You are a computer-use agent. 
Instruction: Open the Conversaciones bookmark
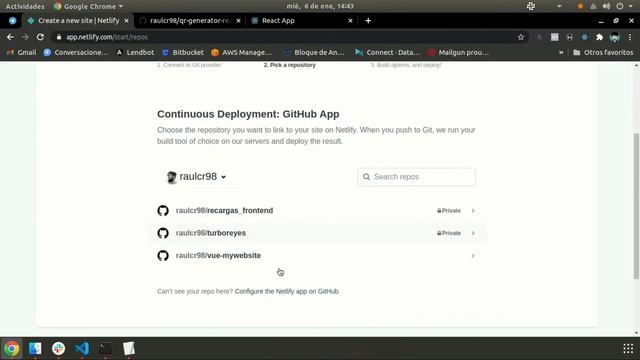(76, 52)
